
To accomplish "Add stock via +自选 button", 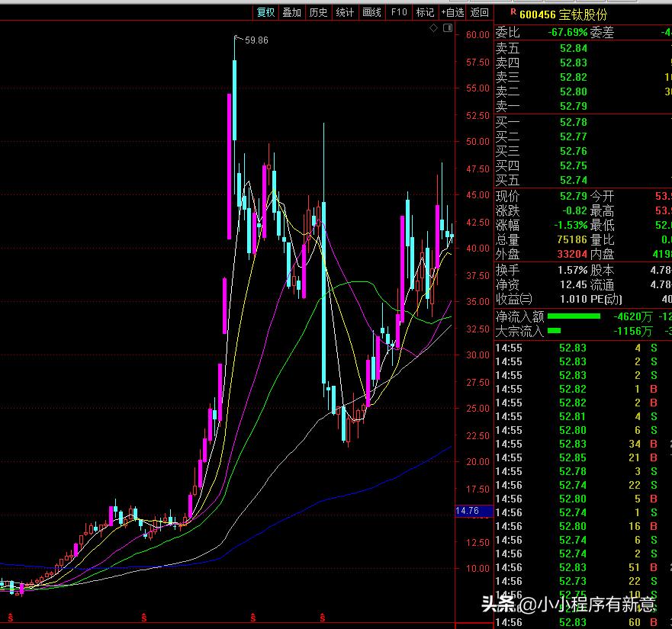I will pos(452,11).
